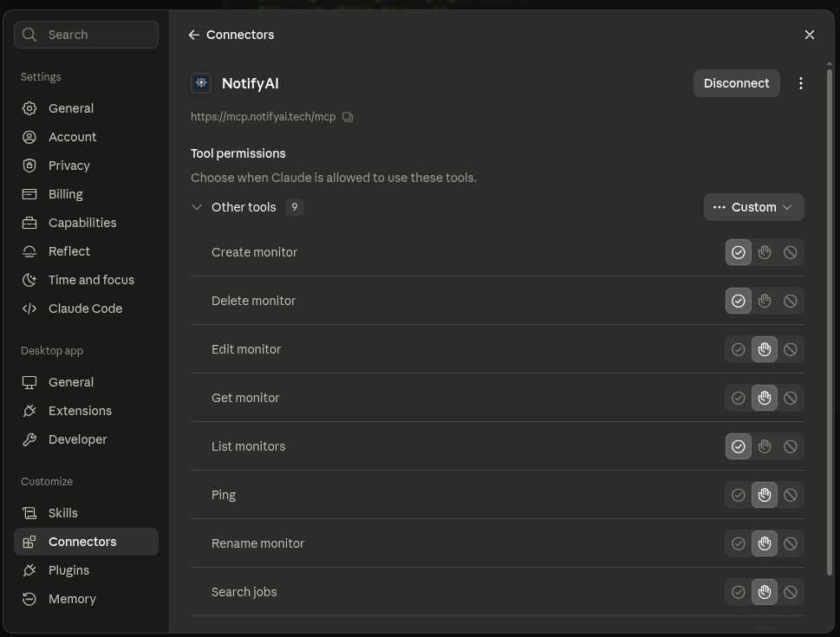Set Search jobs to always allow
Screen dimensions: 840x637
739,592
